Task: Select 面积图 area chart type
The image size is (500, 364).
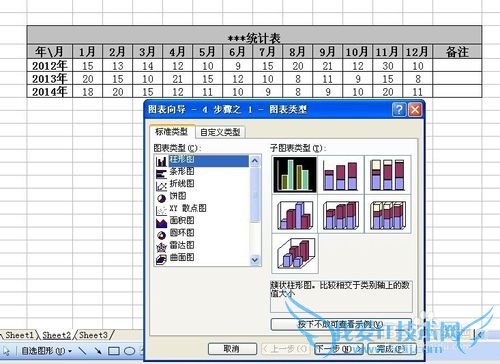Action: (202, 221)
